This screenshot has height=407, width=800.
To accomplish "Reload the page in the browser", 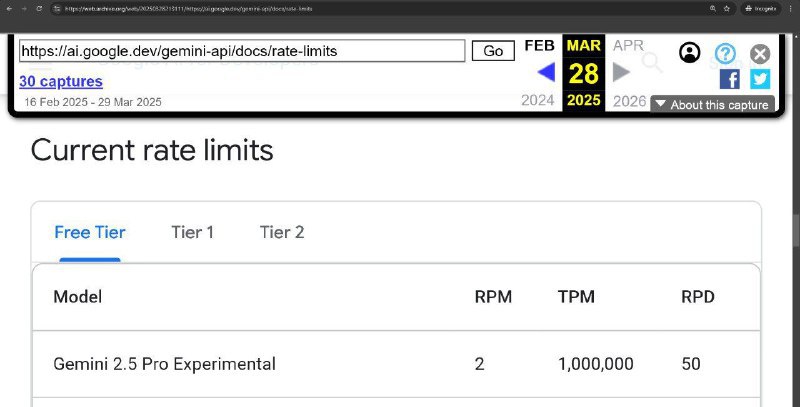I will click(39, 8).
